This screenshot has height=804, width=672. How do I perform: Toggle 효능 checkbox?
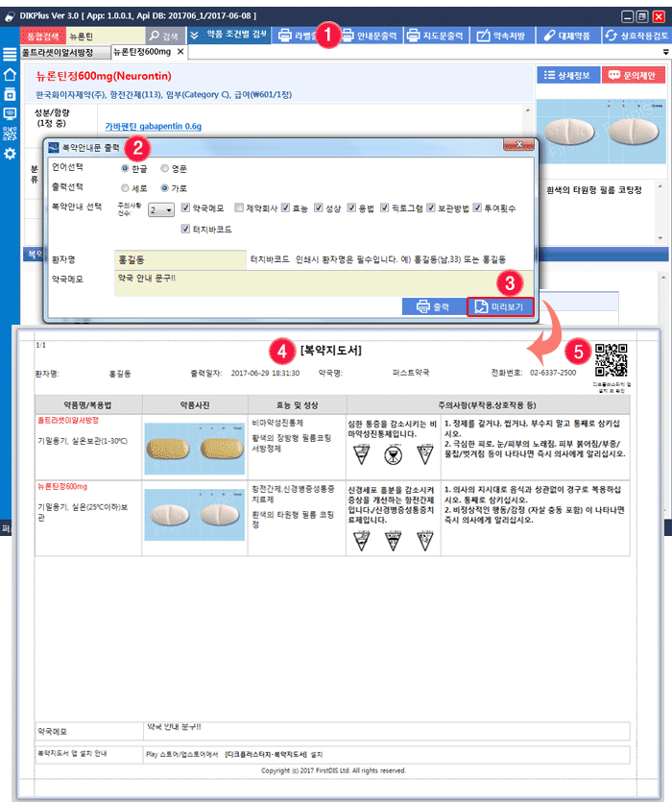tap(285, 207)
